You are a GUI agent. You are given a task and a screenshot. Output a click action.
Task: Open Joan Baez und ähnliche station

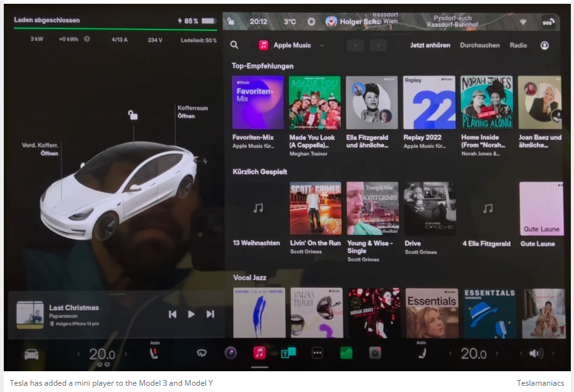pos(539,103)
